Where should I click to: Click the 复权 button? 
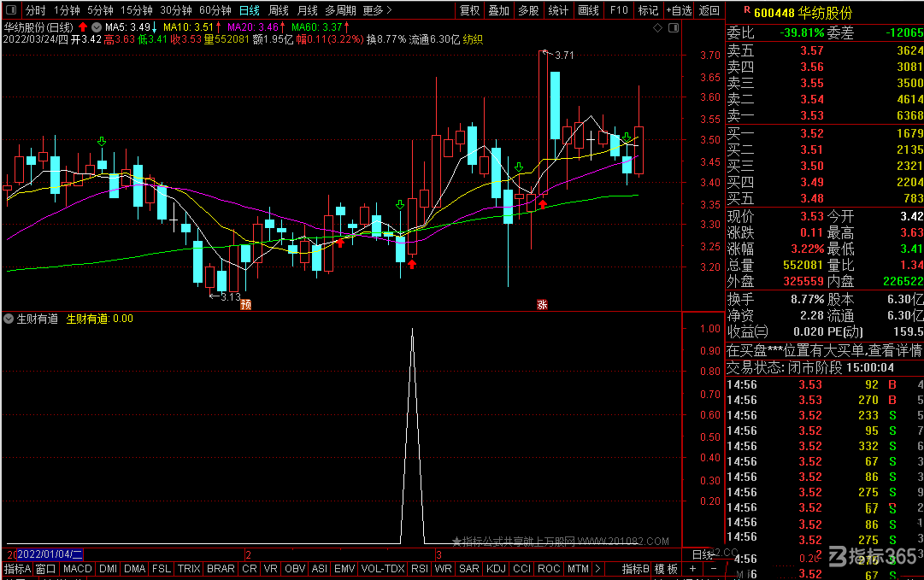pyautogui.click(x=469, y=10)
